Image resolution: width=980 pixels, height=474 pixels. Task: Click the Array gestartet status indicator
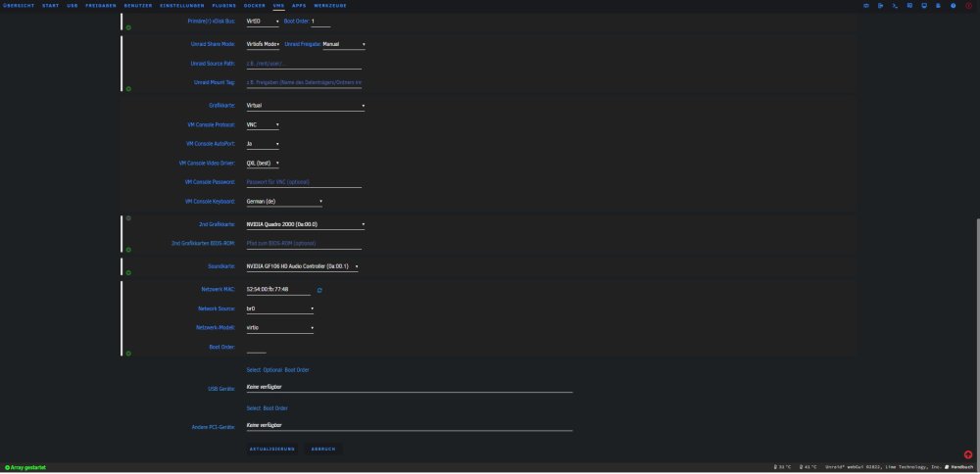click(x=25, y=467)
